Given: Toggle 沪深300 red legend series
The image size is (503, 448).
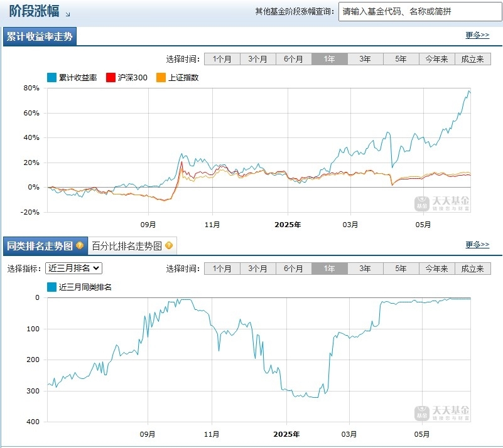Looking at the screenshot, I should coord(127,78).
